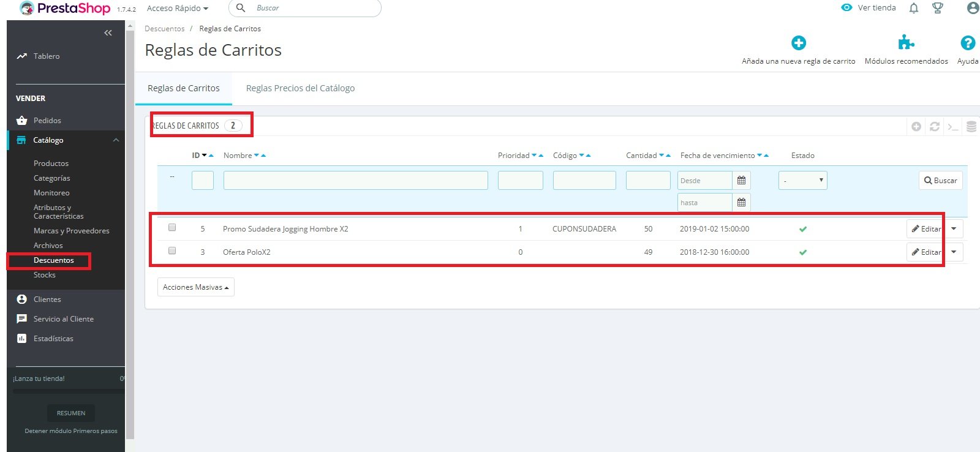Sort Nombre column descending arrow
The height and width of the screenshot is (452, 980).
tap(257, 156)
